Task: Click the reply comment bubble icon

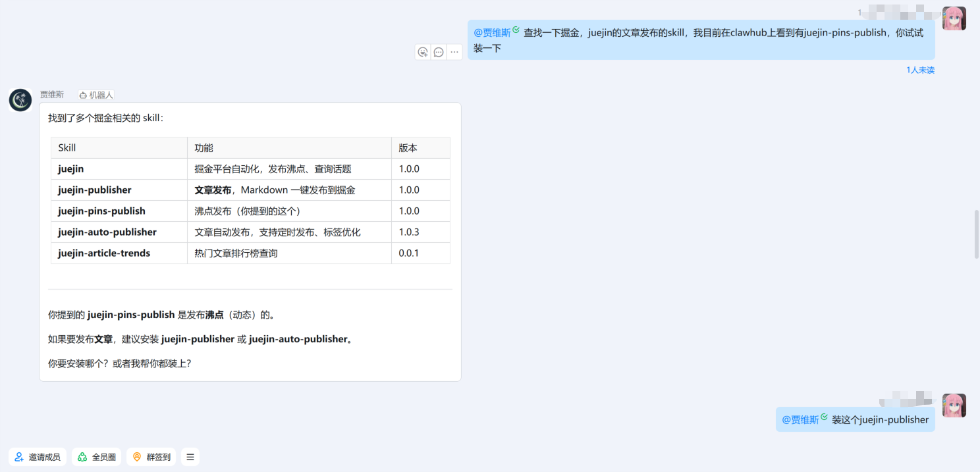Action: coord(439,52)
